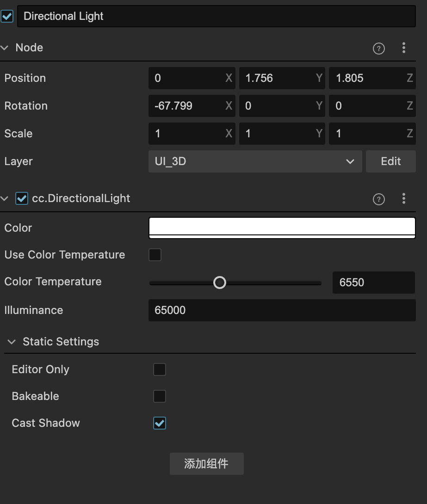The height and width of the screenshot is (504, 427).
Task: Open cc.DirectionalLight component options menu
Action: coord(404,199)
